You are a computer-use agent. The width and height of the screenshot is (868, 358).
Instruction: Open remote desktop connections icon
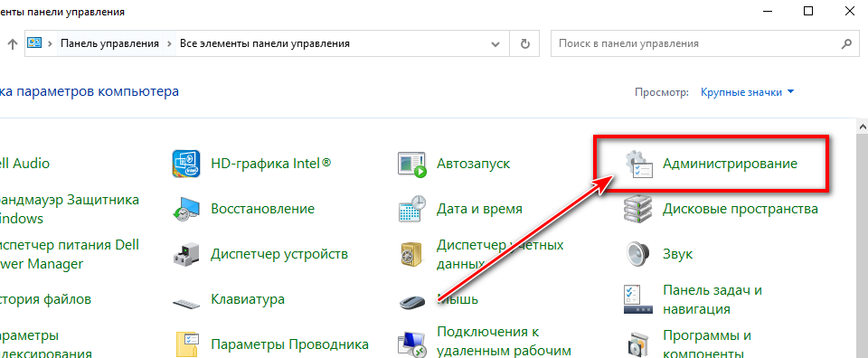point(412,344)
